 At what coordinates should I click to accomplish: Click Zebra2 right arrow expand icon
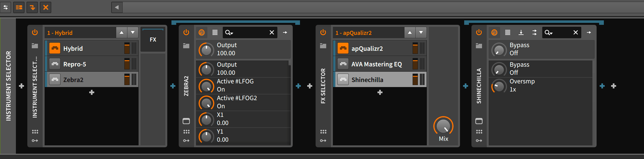tap(285, 33)
